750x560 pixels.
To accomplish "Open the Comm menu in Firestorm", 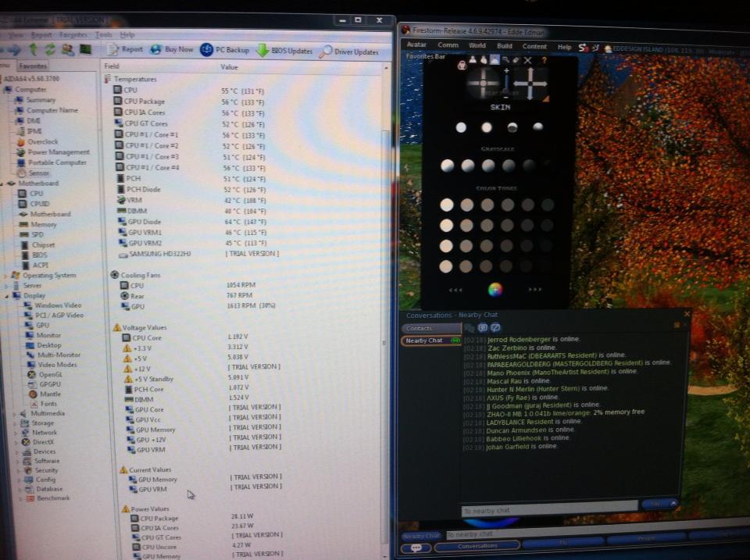I will click(x=448, y=45).
